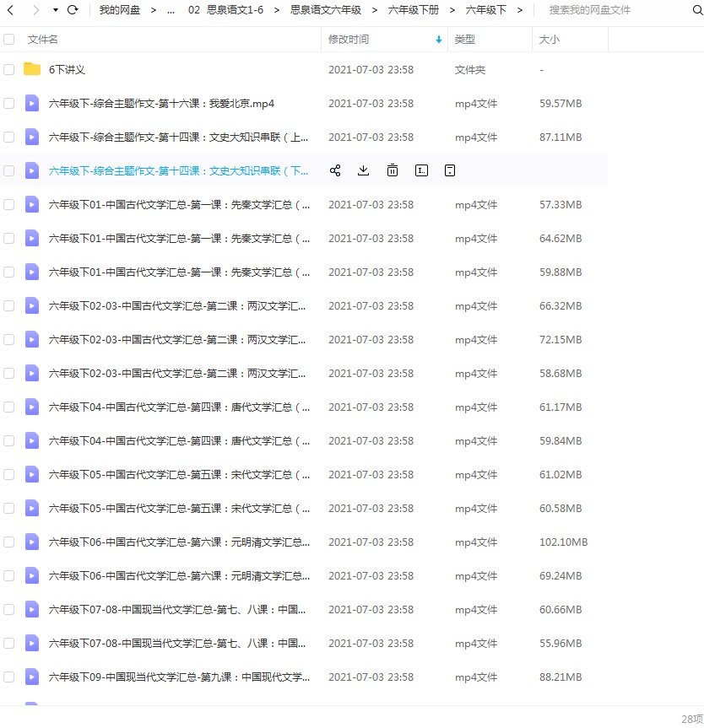Sort by the 大小 column header
Screen dimensions: 704x728
point(550,40)
